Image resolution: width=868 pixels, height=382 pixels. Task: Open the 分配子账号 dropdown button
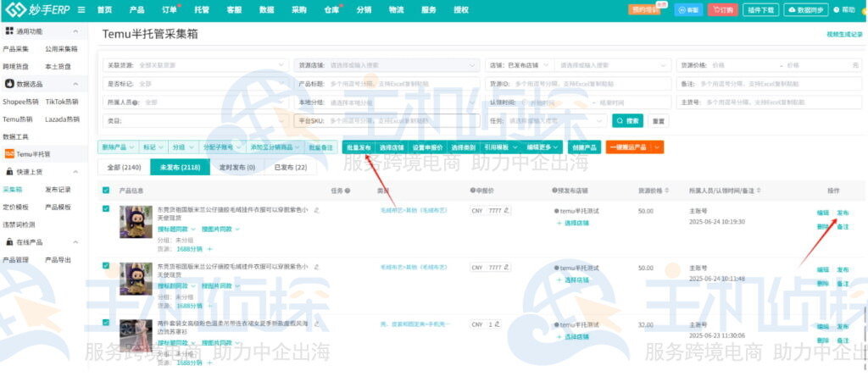click(223, 147)
